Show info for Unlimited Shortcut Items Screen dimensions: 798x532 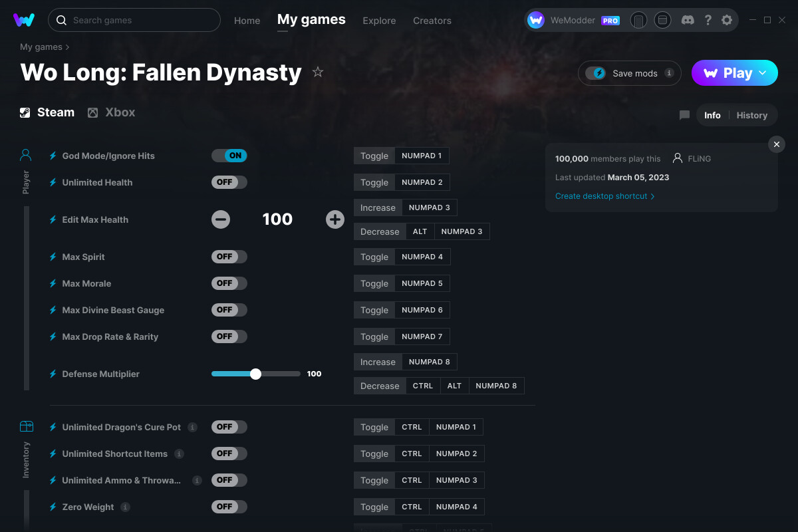click(179, 454)
